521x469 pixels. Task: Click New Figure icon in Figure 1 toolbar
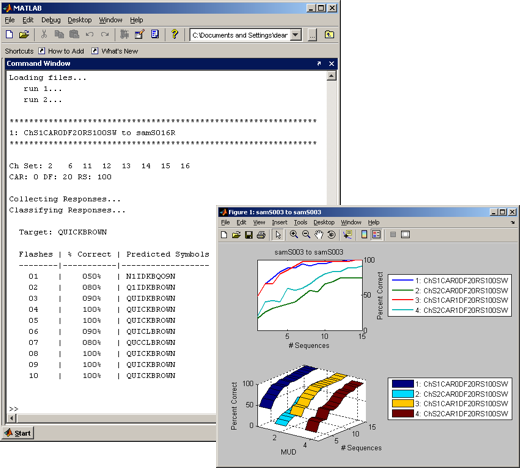224,235
